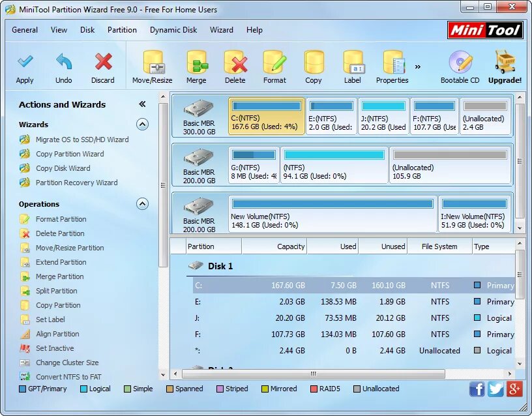Click the Upgrade shopping cart icon
This screenshot has width=532, height=416.
pos(505,62)
